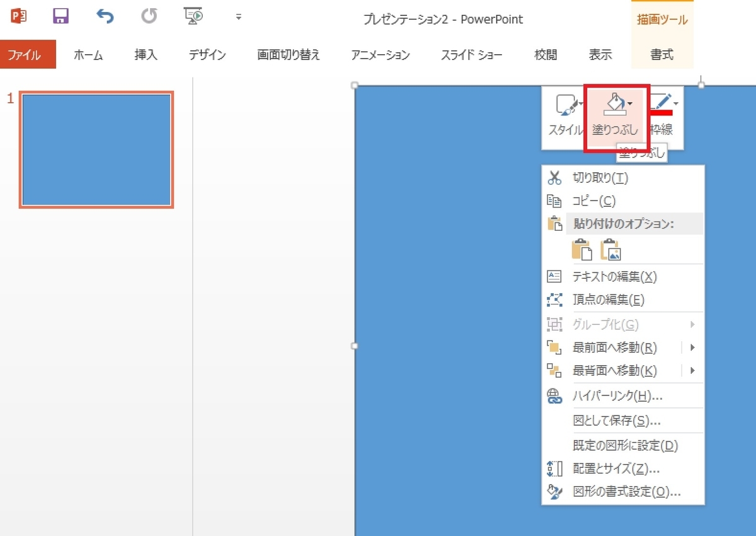This screenshot has width=756, height=536.
Task: Click the scissors icon beside 切り取り
Action: (554, 178)
